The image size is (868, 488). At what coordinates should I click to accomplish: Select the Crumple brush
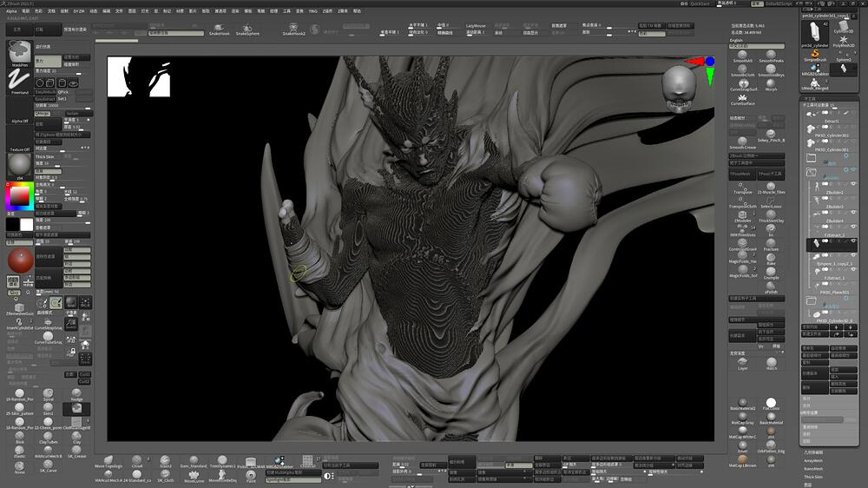pos(771,274)
